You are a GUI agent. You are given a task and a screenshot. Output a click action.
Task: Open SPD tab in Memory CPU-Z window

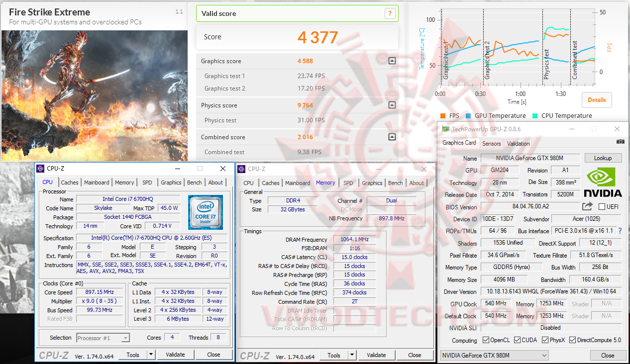pyautogui.click(x=348, y=183)
